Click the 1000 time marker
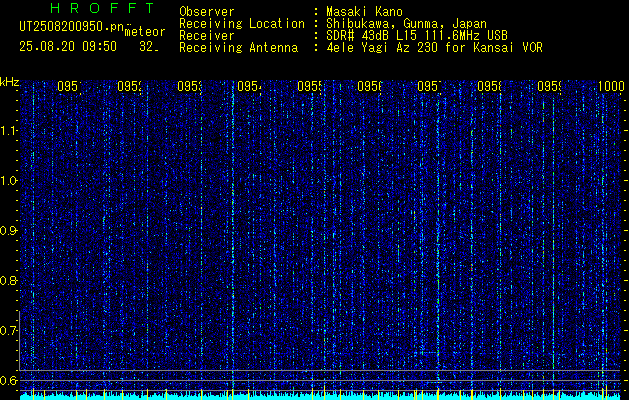Image resolution: width=629 pixels, height=400 pixels. (x=611, y=86)
